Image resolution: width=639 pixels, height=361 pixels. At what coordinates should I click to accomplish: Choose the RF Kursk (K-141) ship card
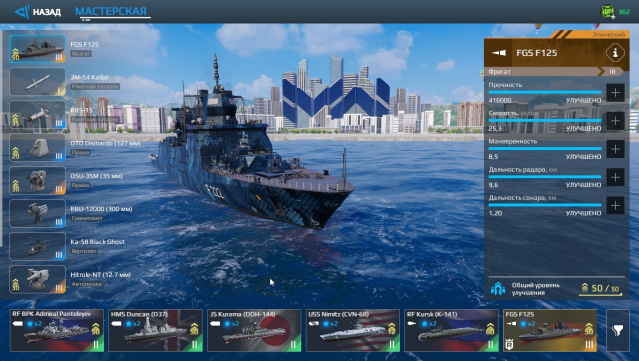[452, 330]
